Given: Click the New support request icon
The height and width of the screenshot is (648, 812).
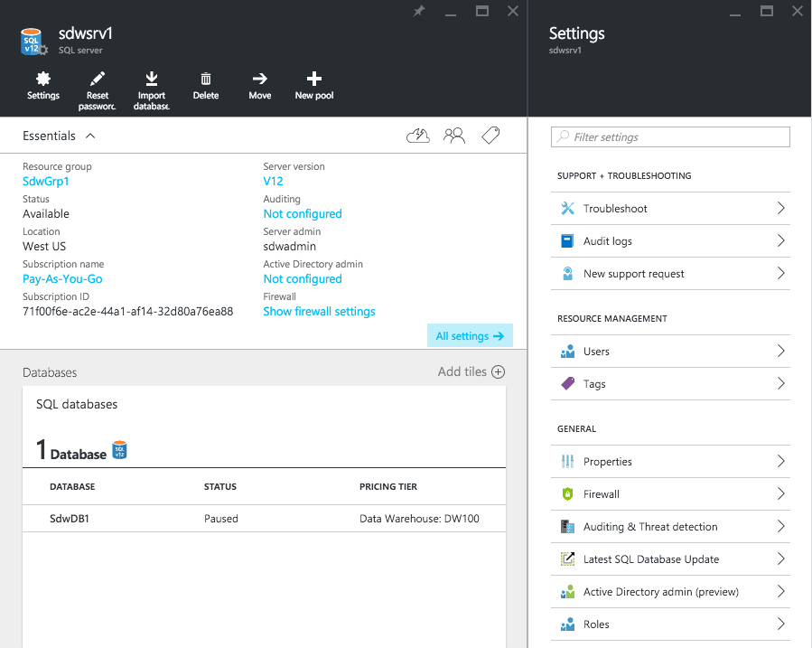Looking at the screenshot, I should click(567, 274).
